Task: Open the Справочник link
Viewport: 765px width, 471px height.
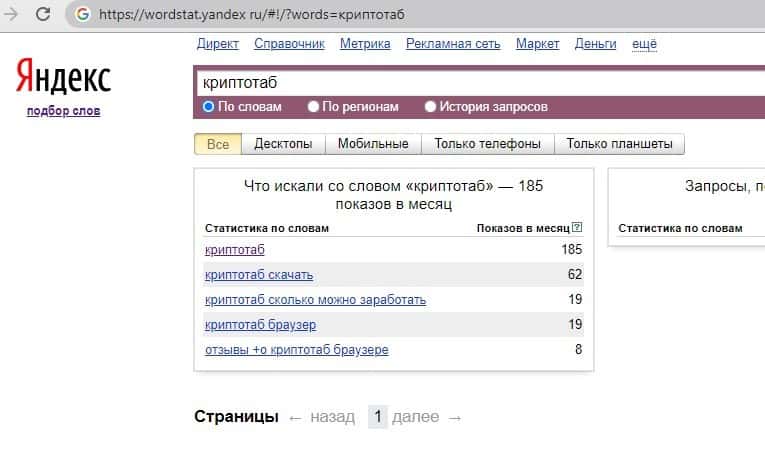Action: [289, 44]
